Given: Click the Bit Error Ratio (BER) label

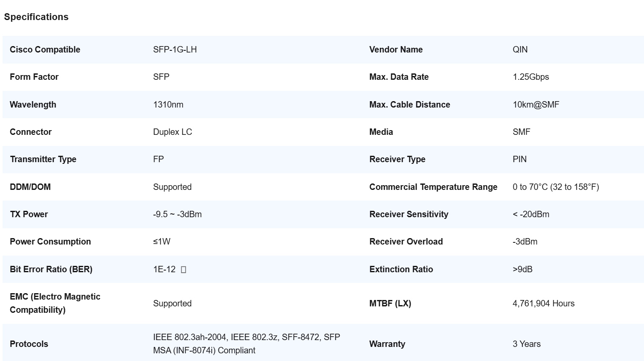Looking at the screenshot, I should pos(51,269).
